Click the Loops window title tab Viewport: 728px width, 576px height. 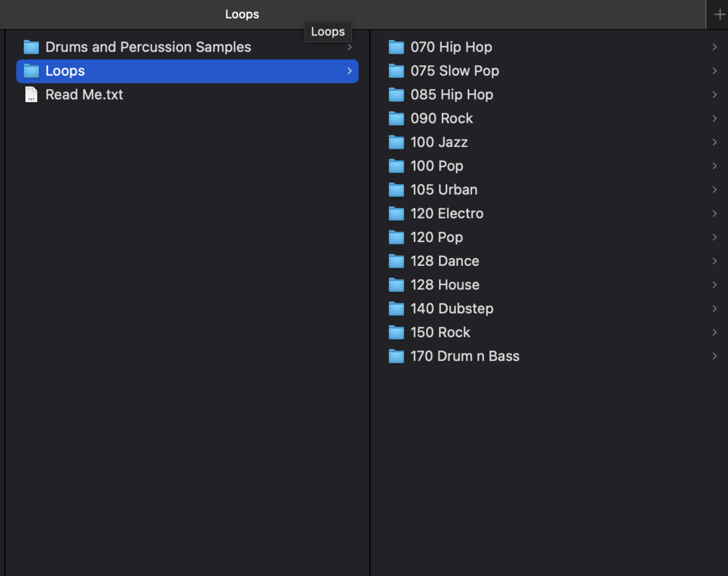pos(242,14)
